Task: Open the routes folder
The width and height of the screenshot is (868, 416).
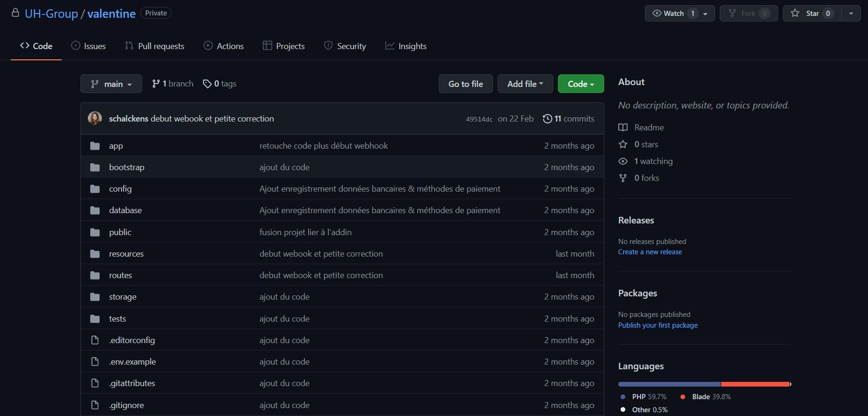Action: pyautogui.click(x=121, y=275)
